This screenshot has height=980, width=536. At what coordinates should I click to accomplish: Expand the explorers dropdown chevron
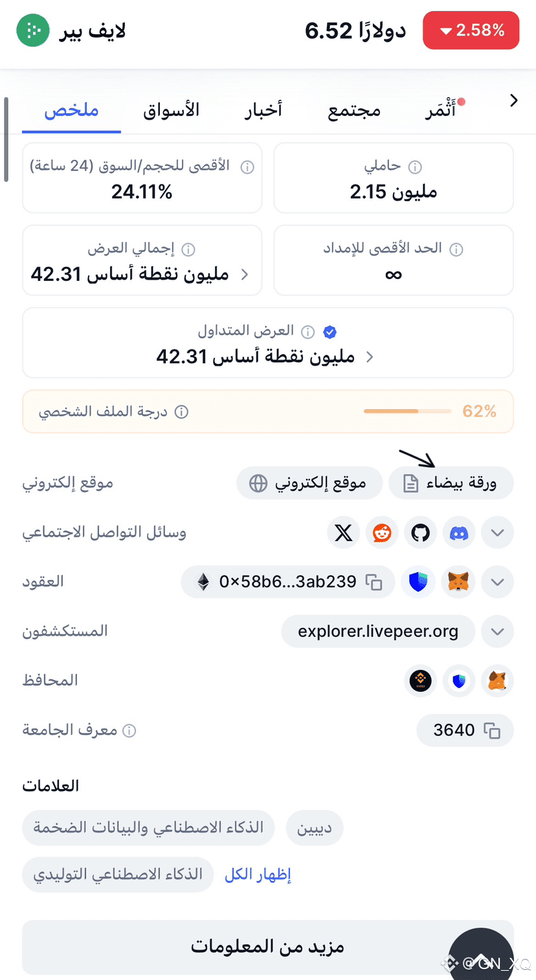(498, 631)
